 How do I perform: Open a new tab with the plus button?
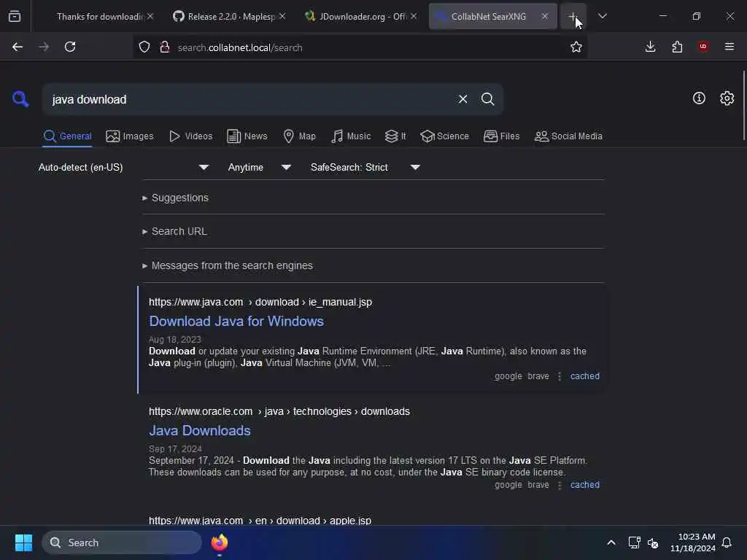573,16
